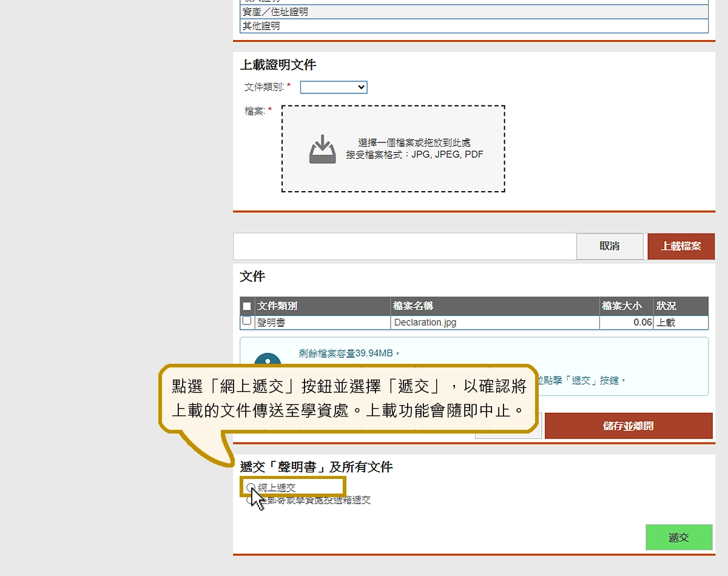
Task: Tick the checkbox for 聲明書 row
Action: tap(247, 321)
